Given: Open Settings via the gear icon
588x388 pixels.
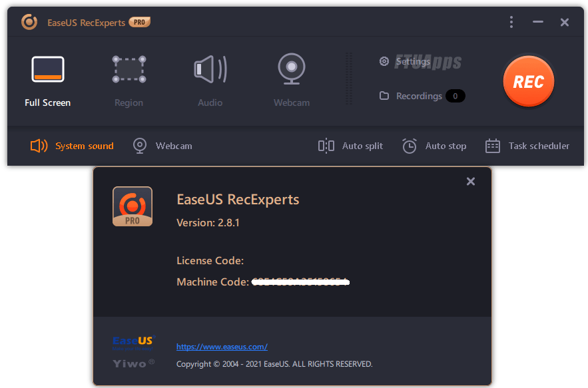Looking at the screenshot, I should point(384,61).
